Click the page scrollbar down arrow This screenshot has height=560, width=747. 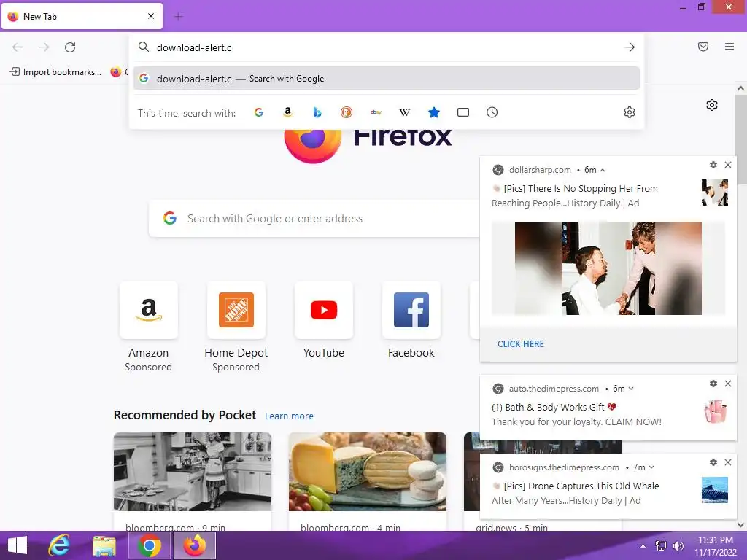pyautogui.click(x=740, y=525)
